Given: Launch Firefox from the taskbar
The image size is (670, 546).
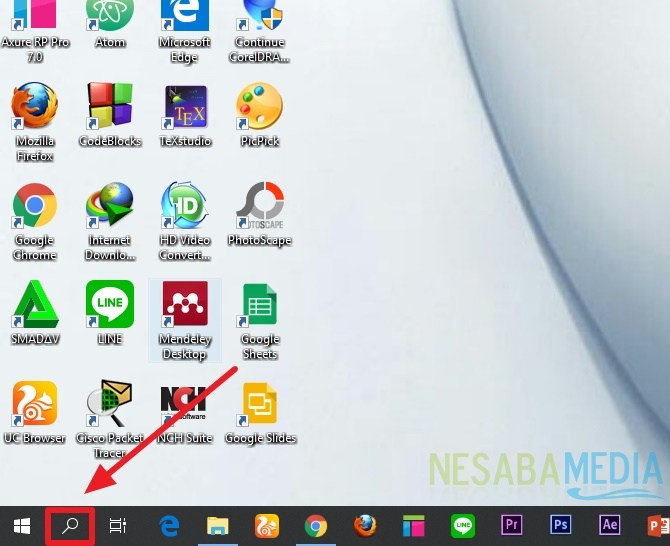Looking at the screenshot, I should click(x=365, y=525).
